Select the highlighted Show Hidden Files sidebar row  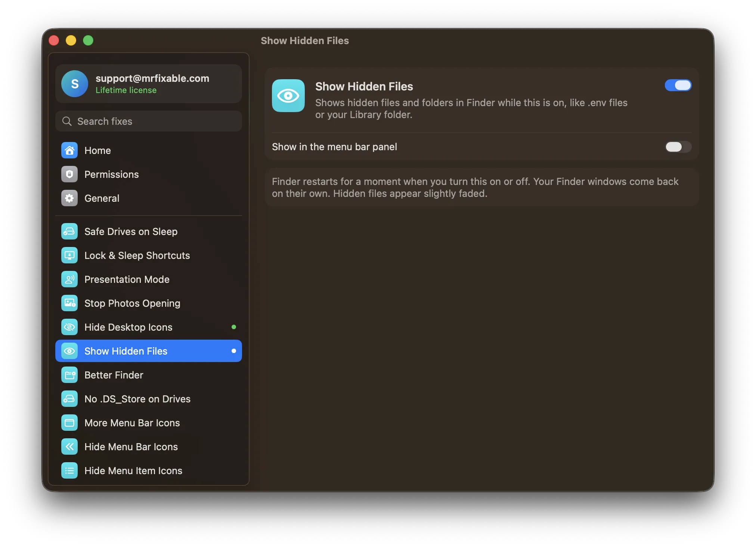(x=149, y=351)
